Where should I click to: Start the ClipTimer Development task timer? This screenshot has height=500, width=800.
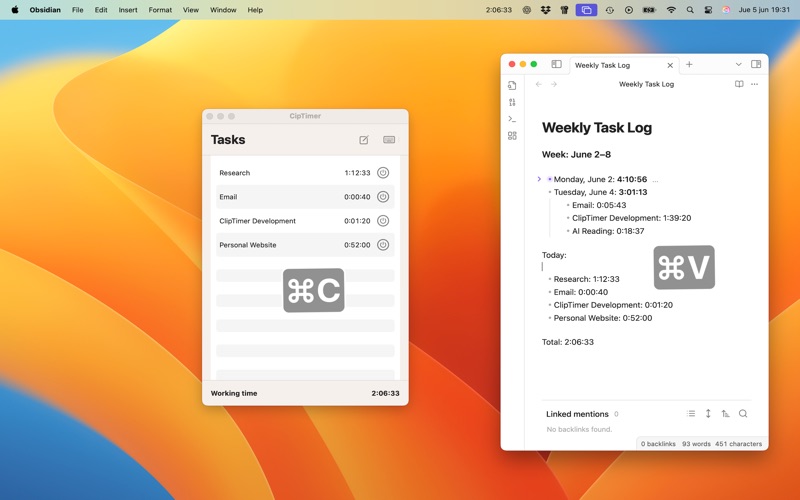tap(383, 221)
